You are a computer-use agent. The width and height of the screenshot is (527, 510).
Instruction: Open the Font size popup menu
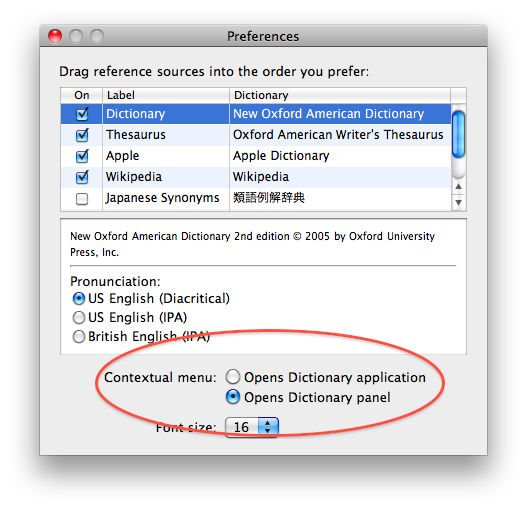(252, 427)
